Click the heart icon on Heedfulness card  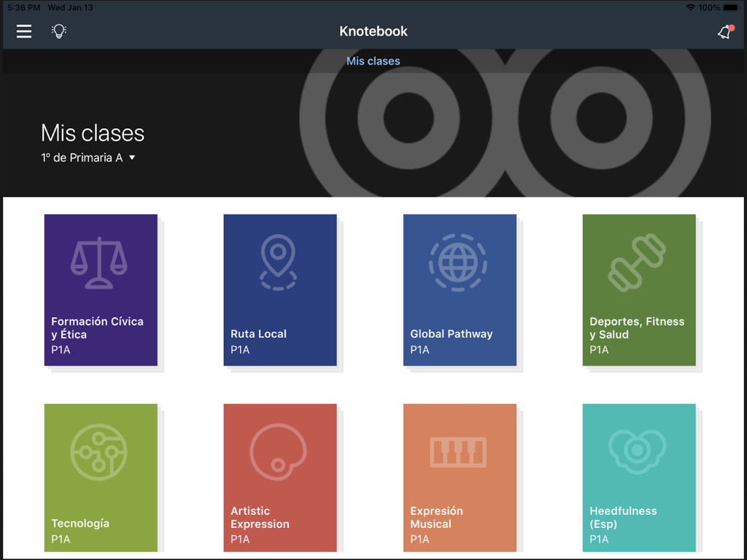[639, 451]
